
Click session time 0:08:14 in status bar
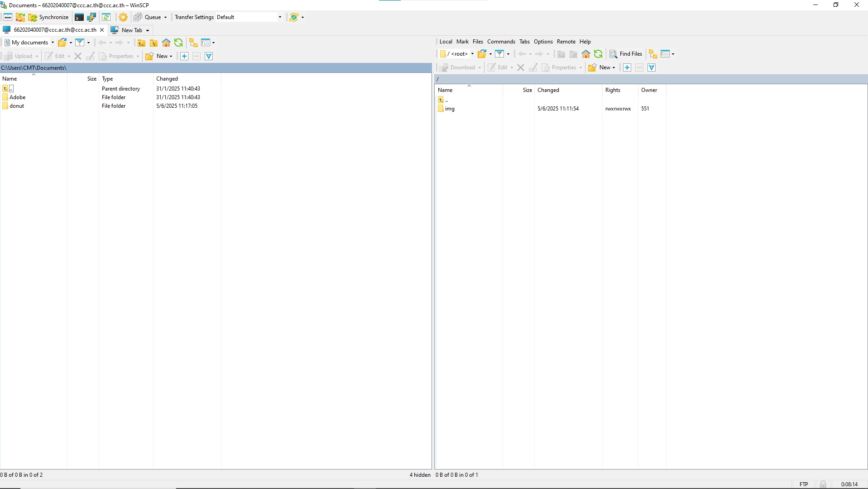849,484
